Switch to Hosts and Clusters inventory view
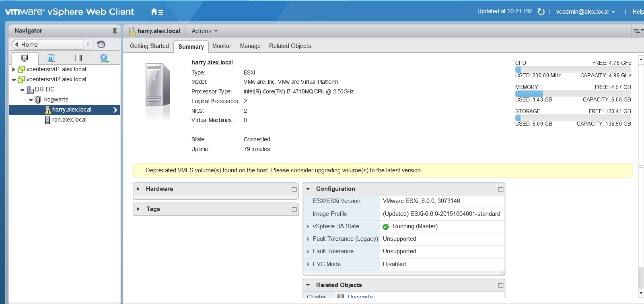The width and height of the screenshot is (644, 304). (x=25, y=58)
